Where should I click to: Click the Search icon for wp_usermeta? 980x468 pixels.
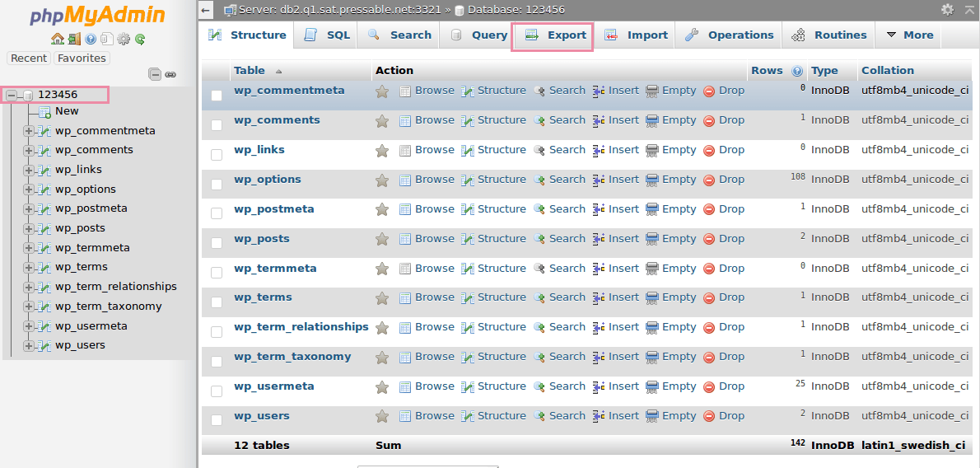click(539, 387)
